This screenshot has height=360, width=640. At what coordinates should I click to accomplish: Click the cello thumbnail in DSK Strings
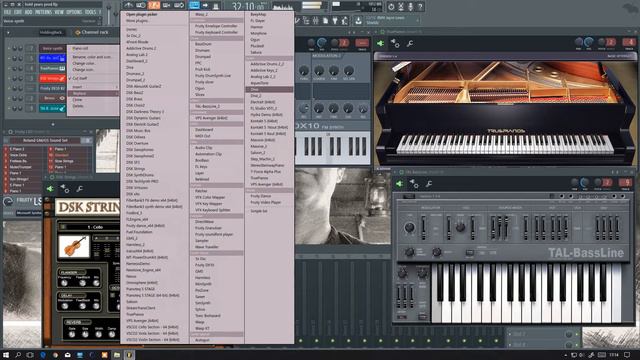(74, 246)
